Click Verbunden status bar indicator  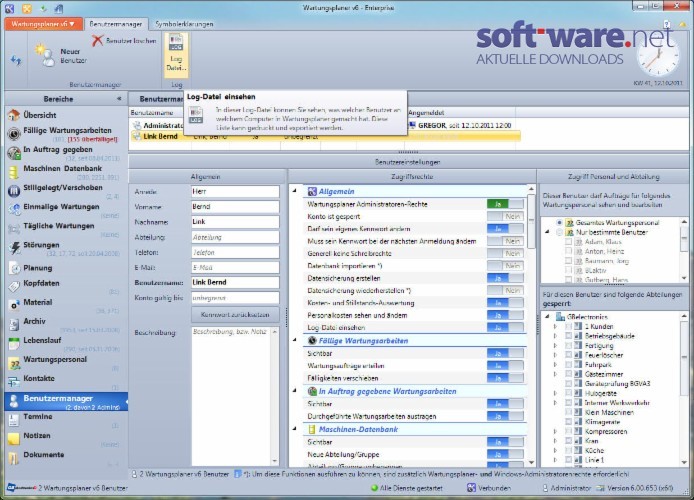point(489,488)
